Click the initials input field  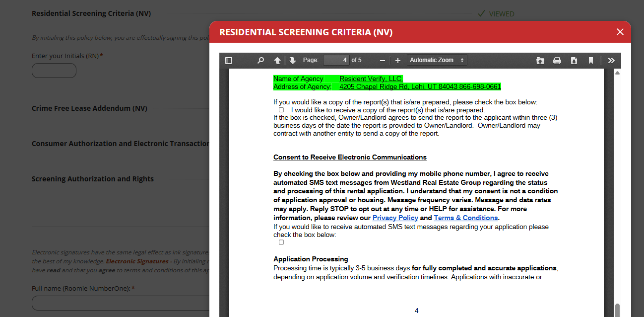tap(54, 71)
